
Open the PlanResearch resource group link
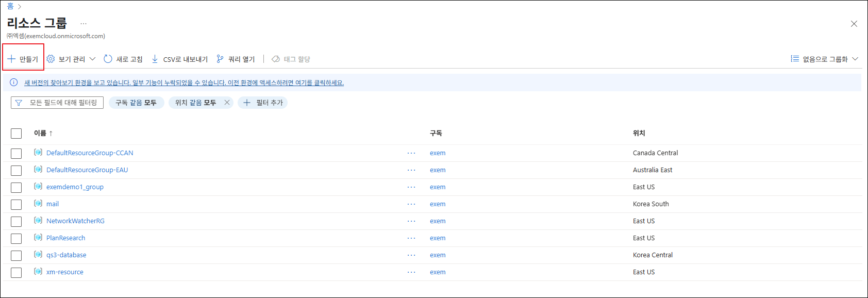point(65,238)
